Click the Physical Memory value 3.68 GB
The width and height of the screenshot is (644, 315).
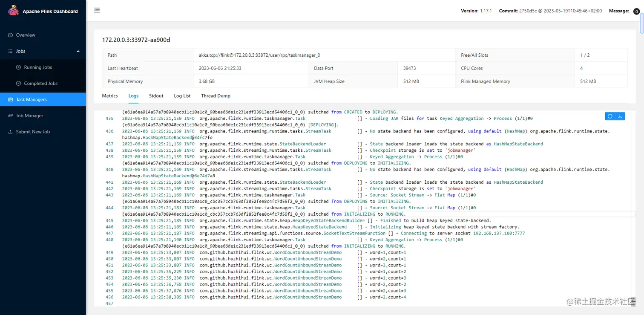(x=207, y=81)
